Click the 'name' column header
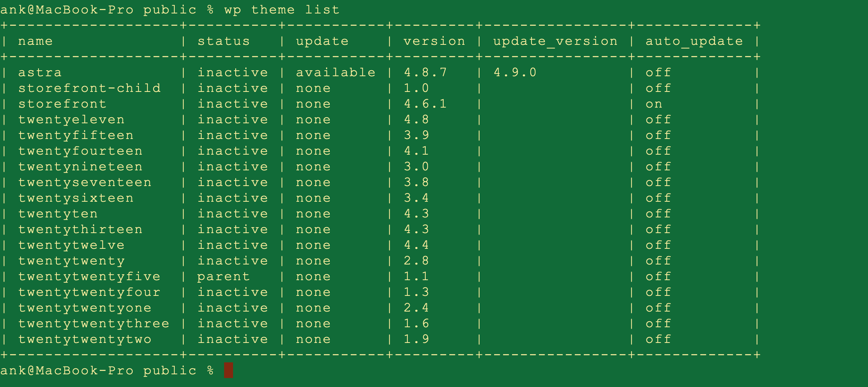This screenshot has height=387, width=868. (35, 41)
